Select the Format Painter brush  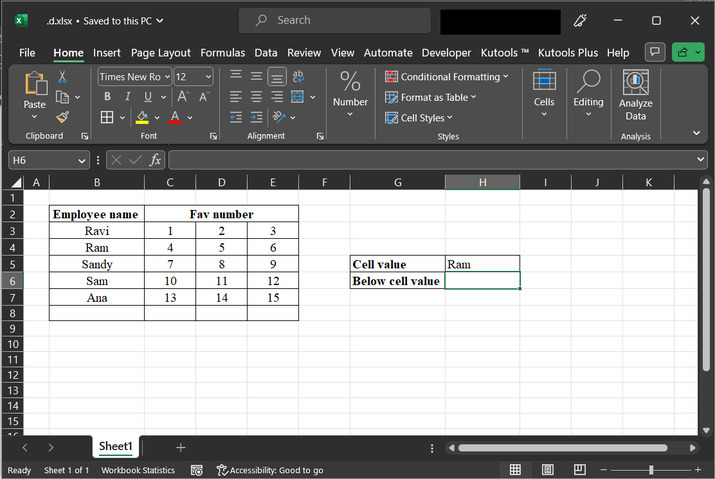point(62,117)
